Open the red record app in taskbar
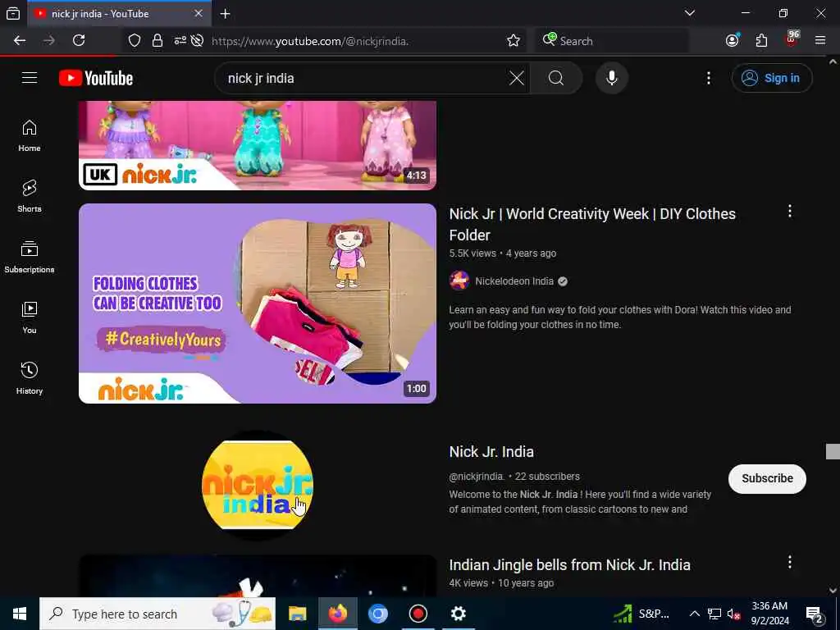Viewport: 840px width, 630px height. click(418, 614)
